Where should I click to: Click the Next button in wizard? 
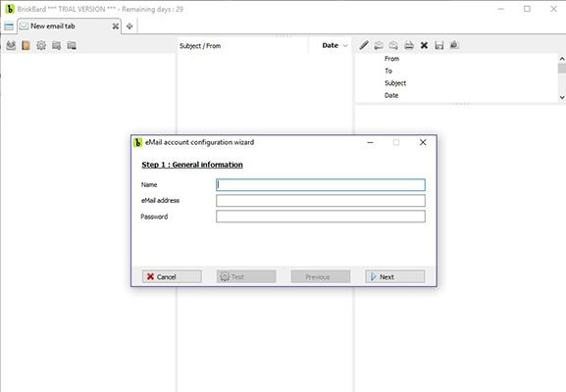[395, 277]
